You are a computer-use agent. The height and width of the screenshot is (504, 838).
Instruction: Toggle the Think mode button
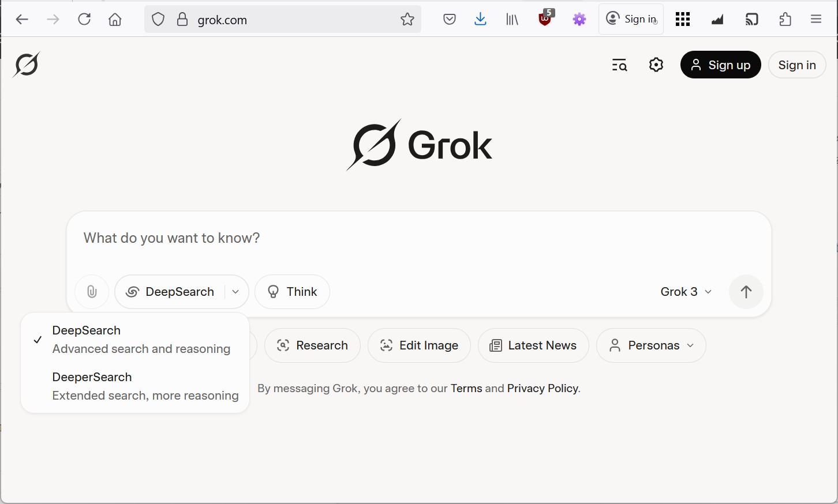(292, 292)
